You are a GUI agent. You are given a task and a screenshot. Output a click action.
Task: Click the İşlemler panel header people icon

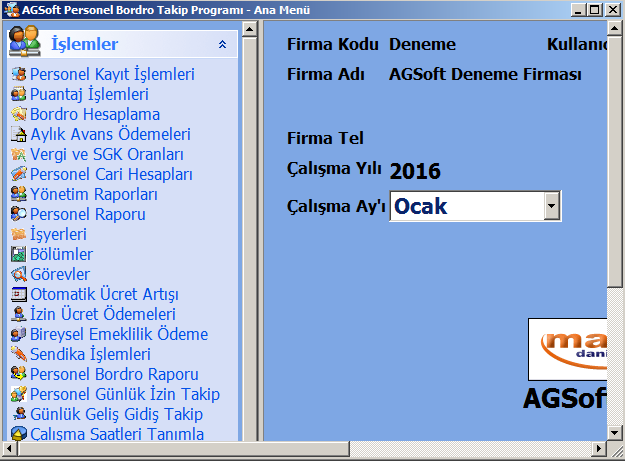tap(25, 41)
